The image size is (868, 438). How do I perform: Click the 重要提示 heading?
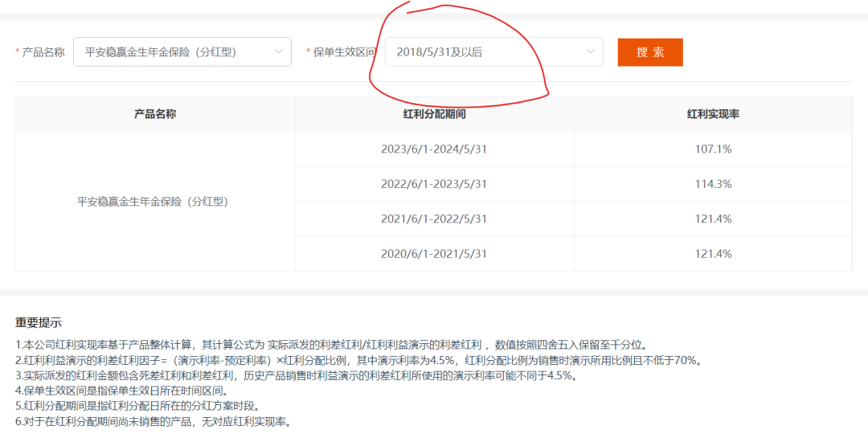point(39,323)
